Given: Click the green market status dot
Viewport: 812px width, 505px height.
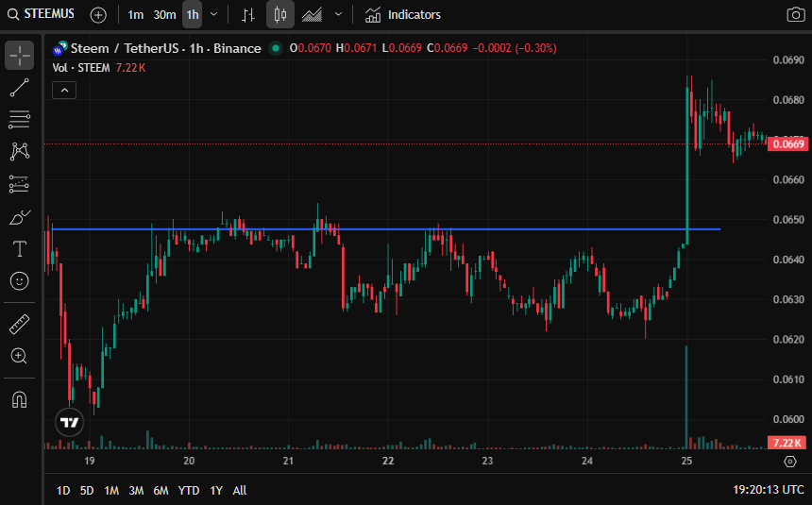Looking at the screenshot, I should (276, 48).
